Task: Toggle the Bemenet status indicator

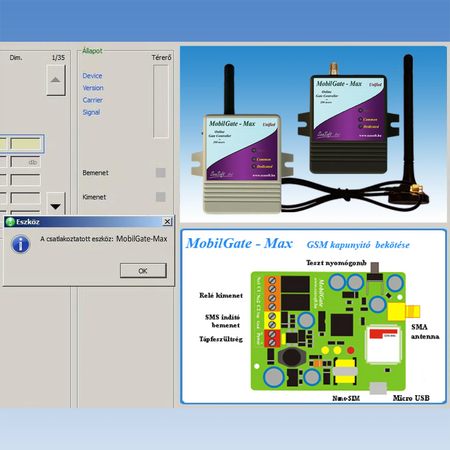Action: 161,173
